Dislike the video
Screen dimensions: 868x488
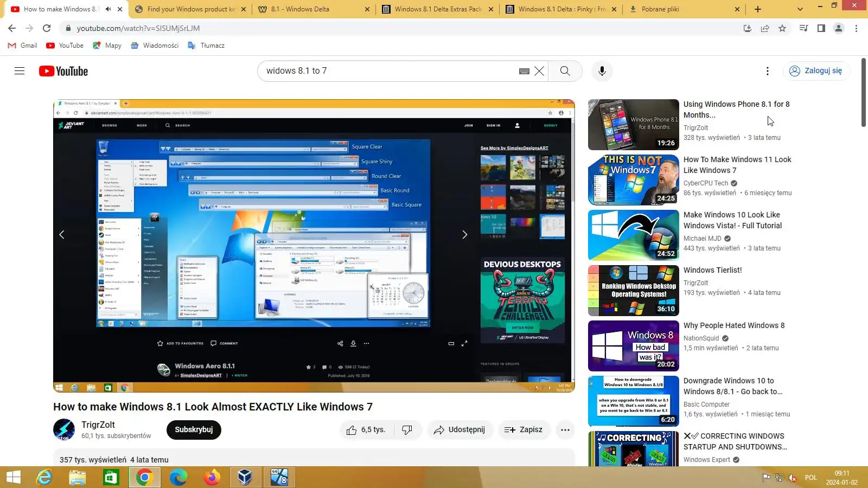[407, 430]
